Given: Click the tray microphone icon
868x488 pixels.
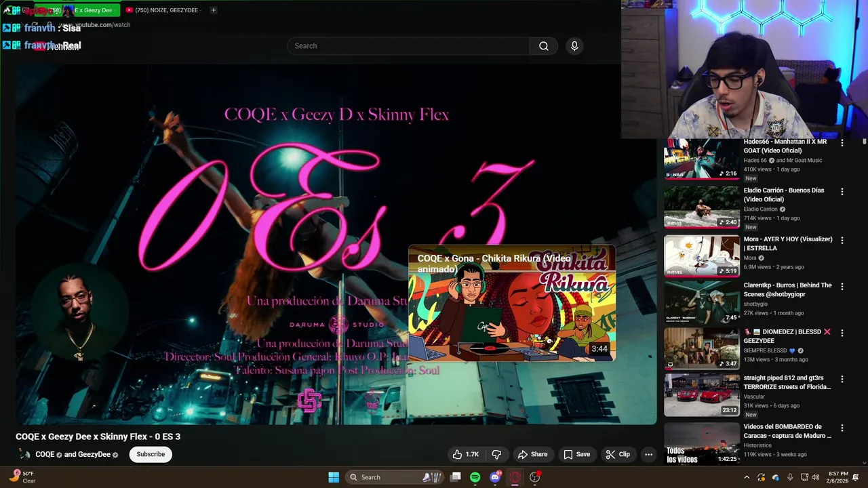Looking at the screenshot, I should pos(789,477).
